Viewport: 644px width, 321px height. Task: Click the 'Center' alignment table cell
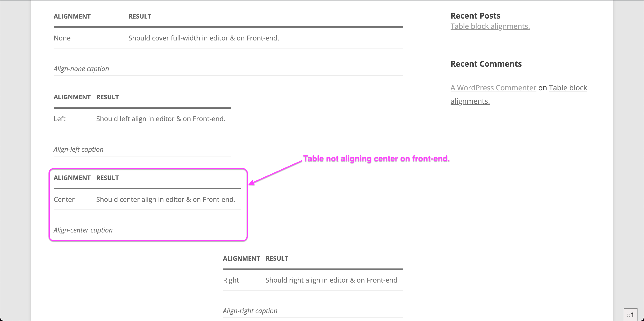tap(64, 199)
